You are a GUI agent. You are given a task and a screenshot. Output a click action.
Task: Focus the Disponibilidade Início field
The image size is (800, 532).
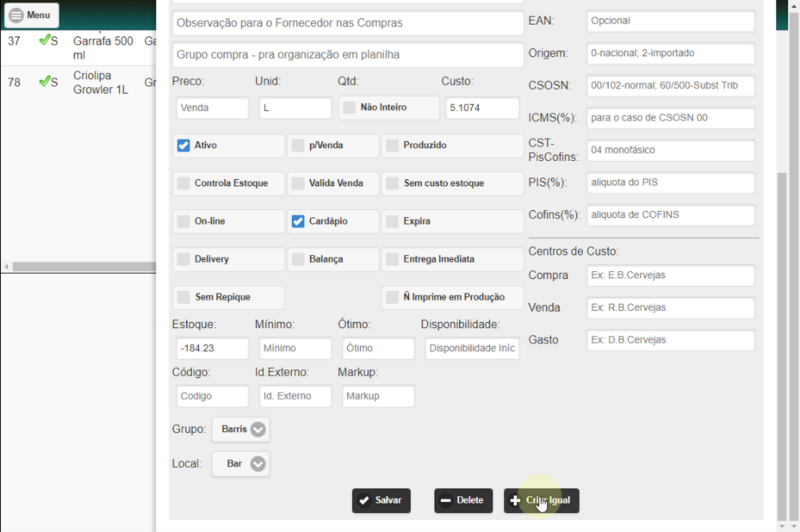pyautogui.click(x=472, y=348)
